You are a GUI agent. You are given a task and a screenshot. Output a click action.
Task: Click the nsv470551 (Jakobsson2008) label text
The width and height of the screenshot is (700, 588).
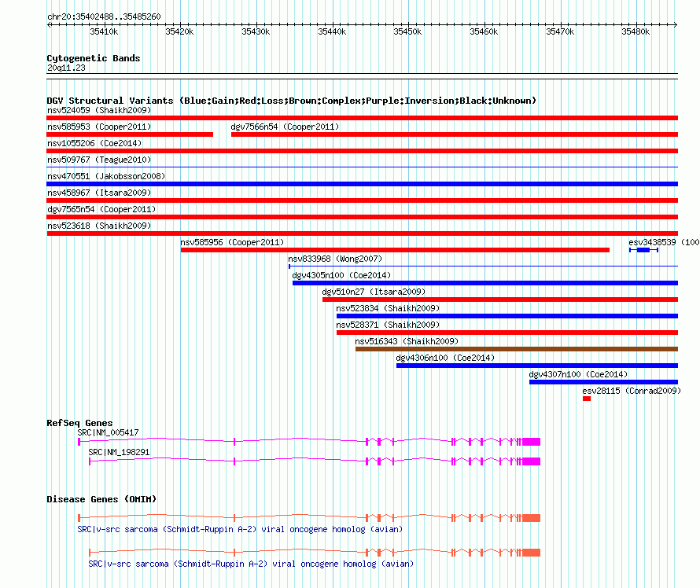(106, 176)
